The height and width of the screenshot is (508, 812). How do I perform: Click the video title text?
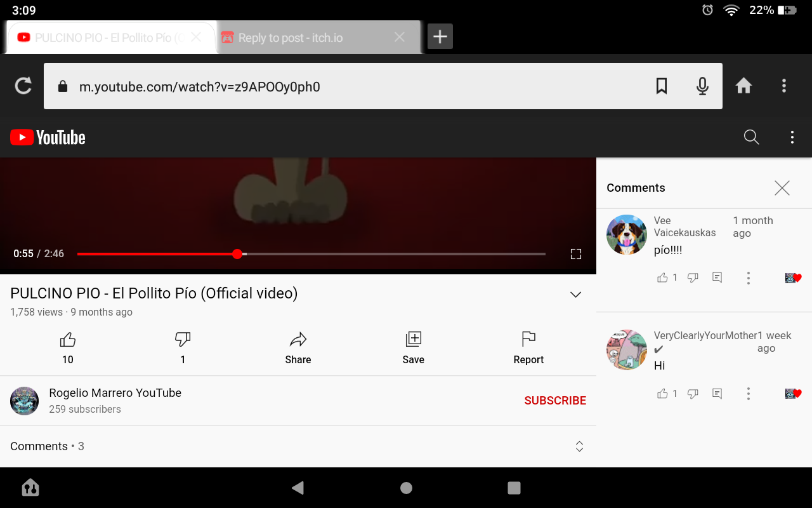click(x=154, y=293)
